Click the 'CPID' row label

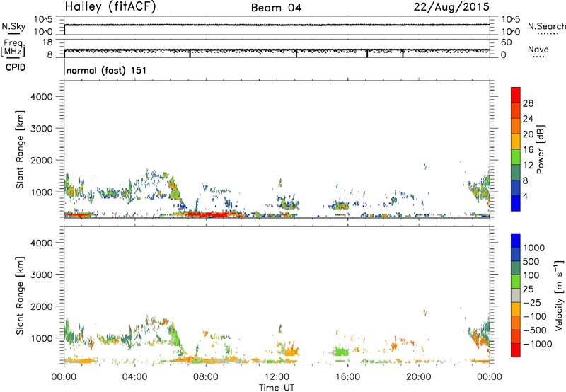pyautogui.click(x=16, y=67)
